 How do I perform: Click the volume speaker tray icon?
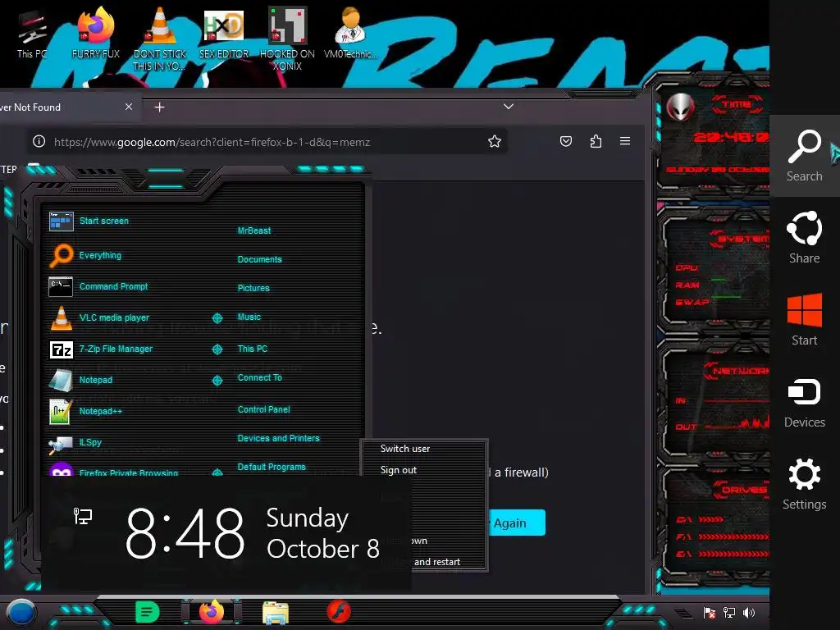click(x=749, y=612)
